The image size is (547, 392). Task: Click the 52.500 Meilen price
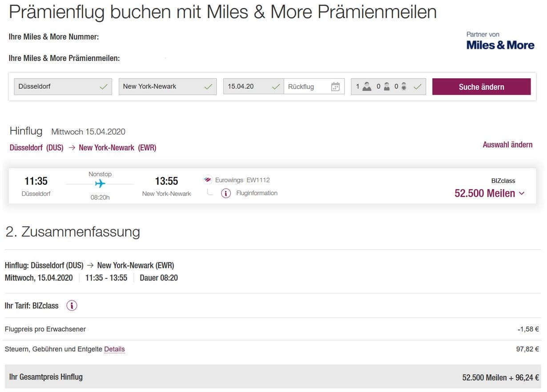pyautogui.click(x=485, y=193)
